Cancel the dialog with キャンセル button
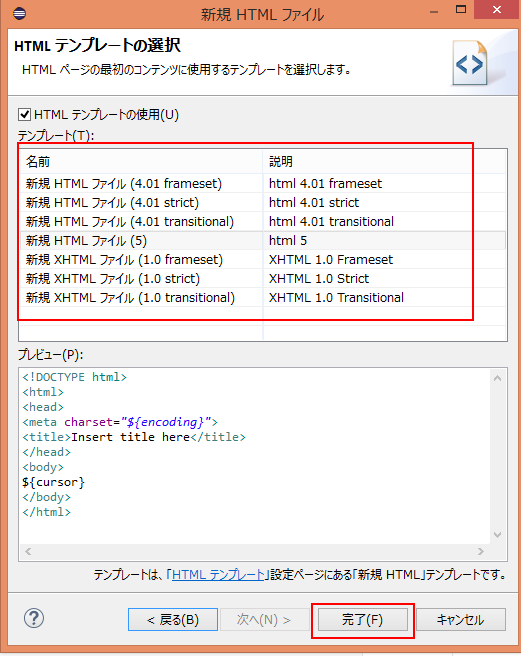This screenshot has height=656, width=521. coord(461,620)
